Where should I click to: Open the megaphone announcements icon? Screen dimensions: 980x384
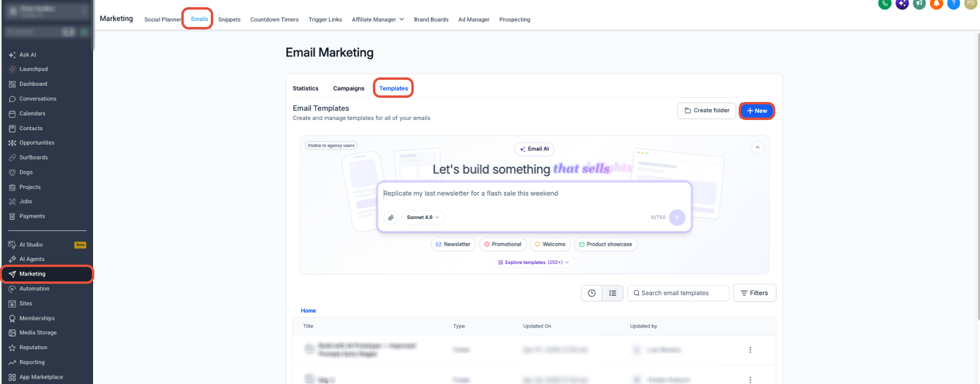(919, 3)
